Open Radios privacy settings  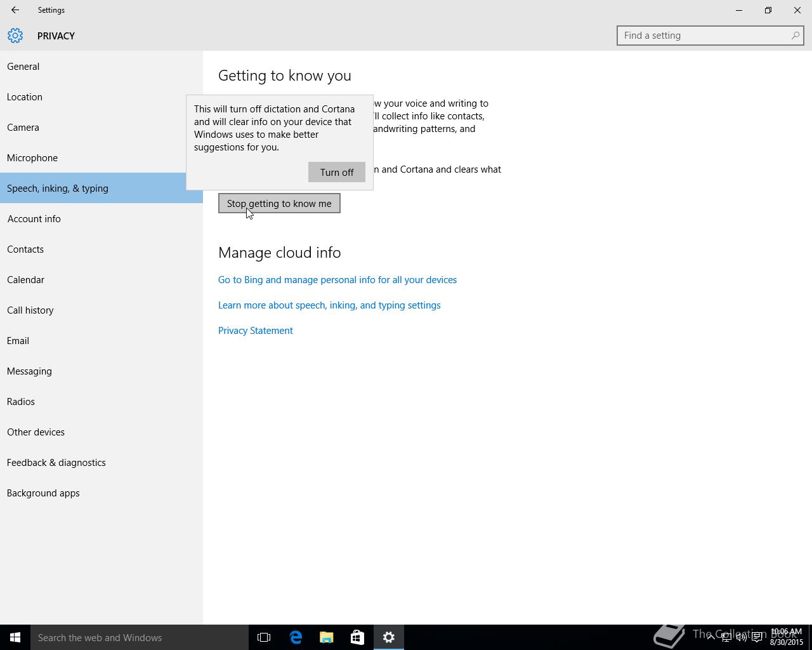click(101, 401)
